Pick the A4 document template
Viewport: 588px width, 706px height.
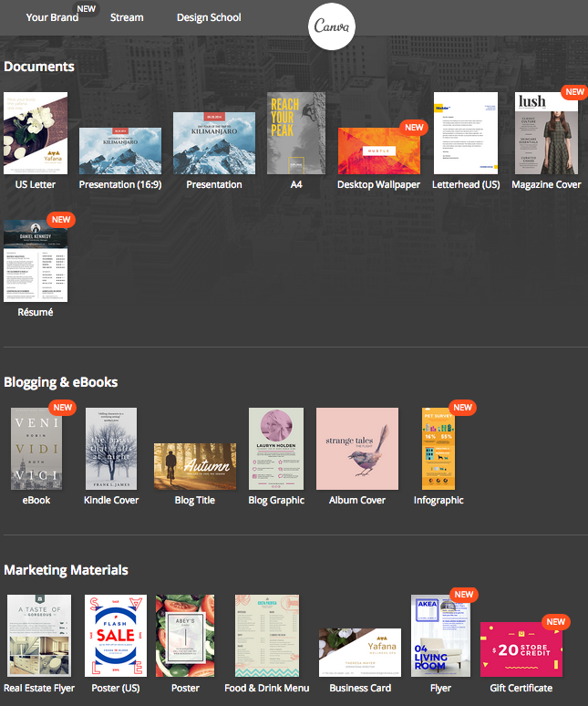295,133
